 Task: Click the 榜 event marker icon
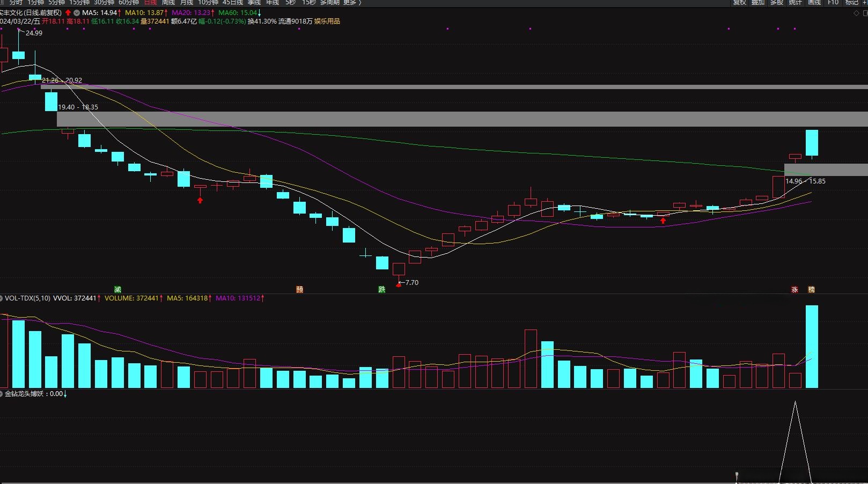[811, 290]
